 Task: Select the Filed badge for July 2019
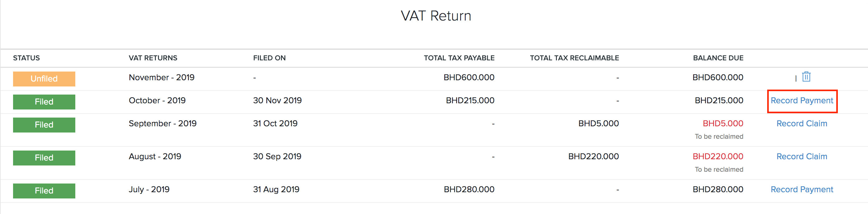click(x=44, y=190)
